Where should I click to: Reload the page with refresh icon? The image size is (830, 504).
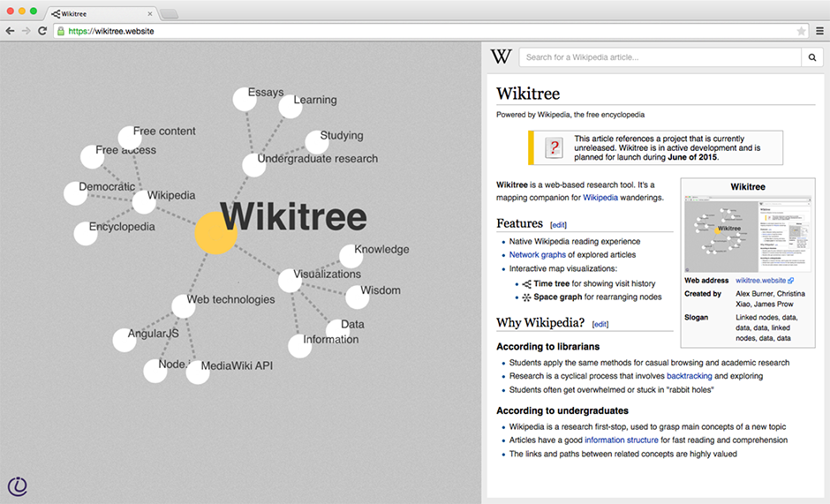click(42, 31)
